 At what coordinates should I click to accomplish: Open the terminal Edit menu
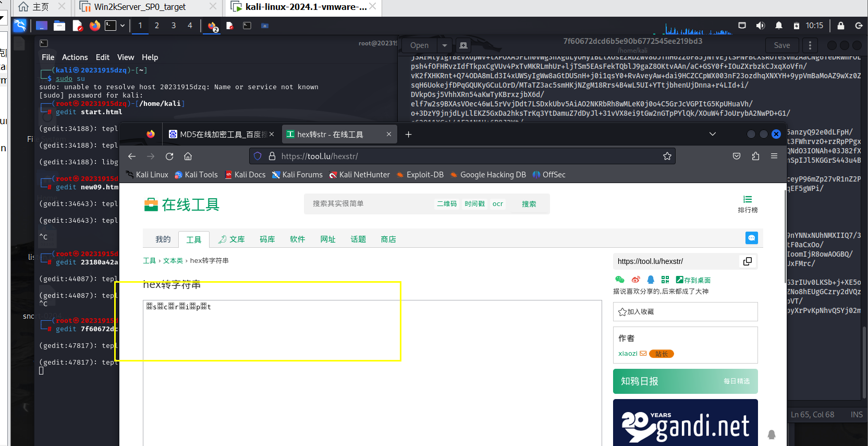click(x=103, y=57)
